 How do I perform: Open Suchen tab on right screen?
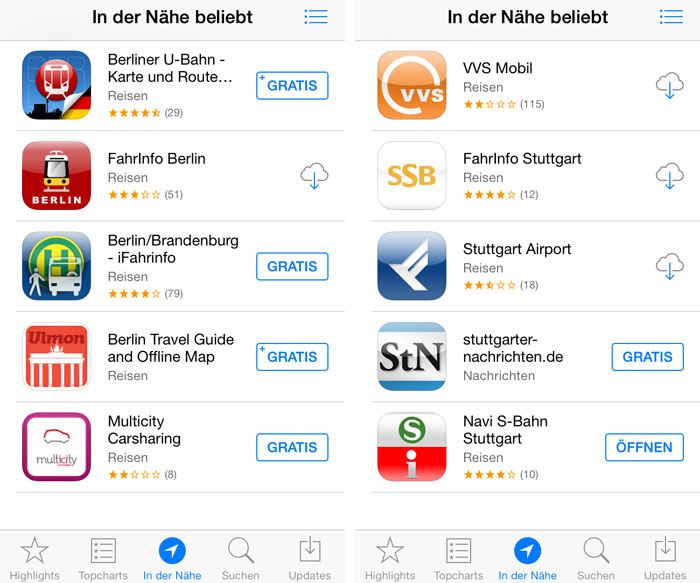pos(596,558)
